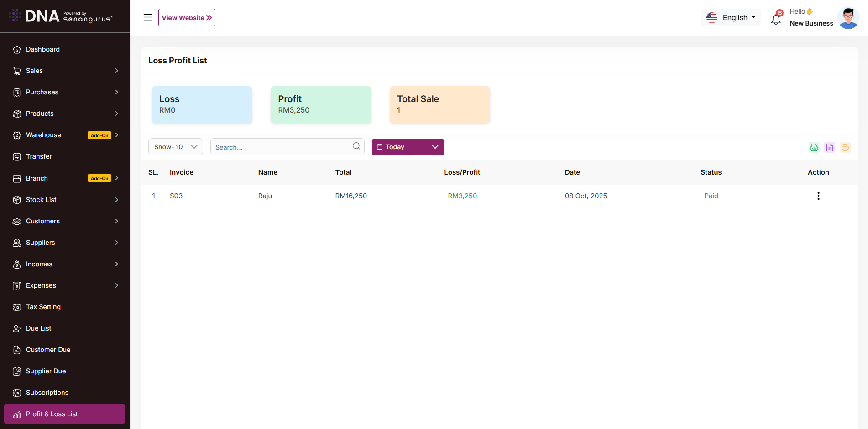The image size is (868, 429).
Task: Open the Today date filter dropdown
Action: coord(408,147)
